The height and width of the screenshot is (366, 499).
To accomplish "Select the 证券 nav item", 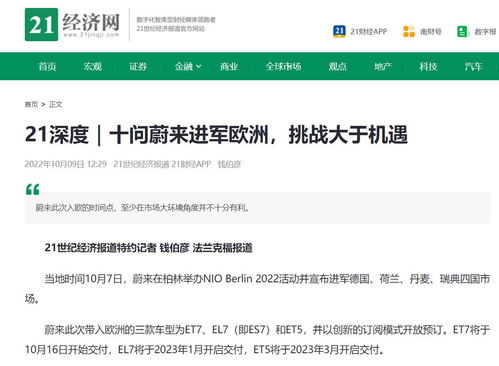I will coord(138,66).
